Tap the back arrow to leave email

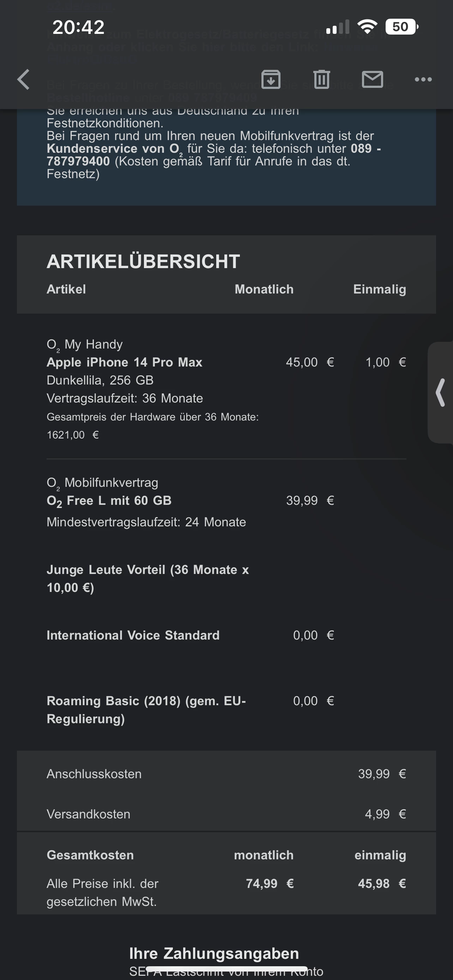(24, 79)
